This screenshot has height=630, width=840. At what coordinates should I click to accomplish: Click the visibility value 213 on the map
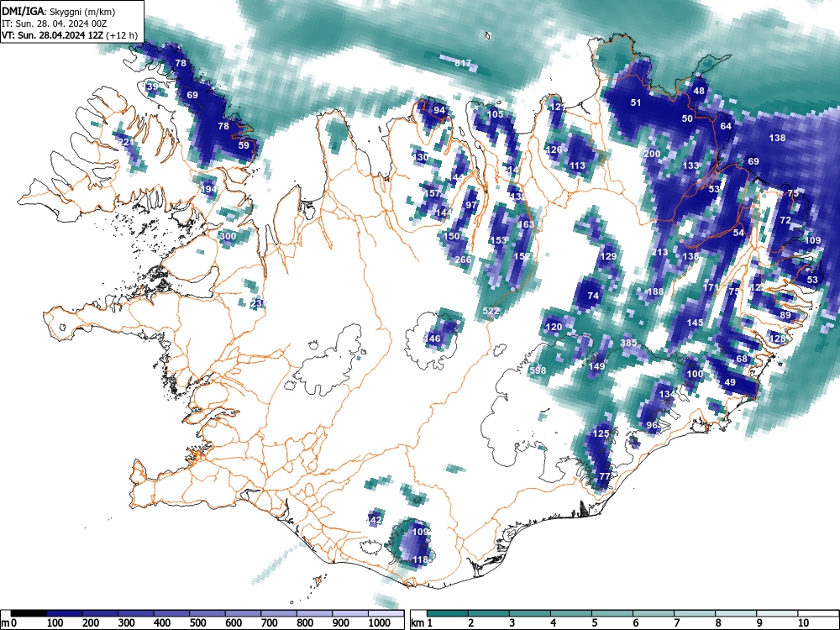coord(659,252)
